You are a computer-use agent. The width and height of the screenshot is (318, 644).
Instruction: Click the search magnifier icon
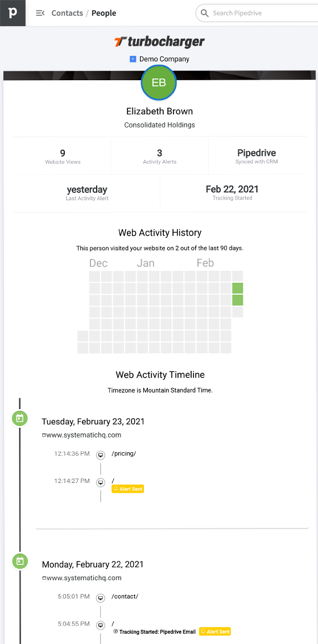(204, 13)
